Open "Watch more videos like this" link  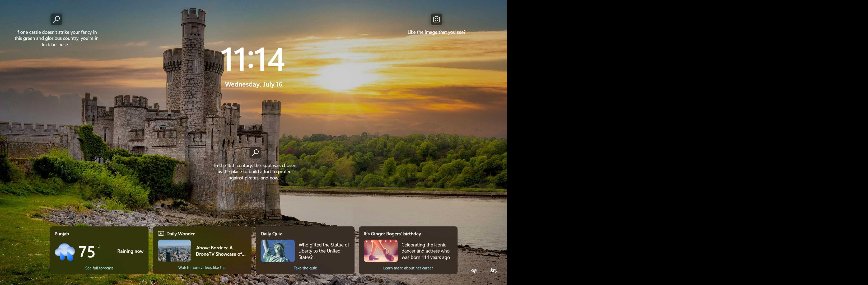click(x=202, y=268)
